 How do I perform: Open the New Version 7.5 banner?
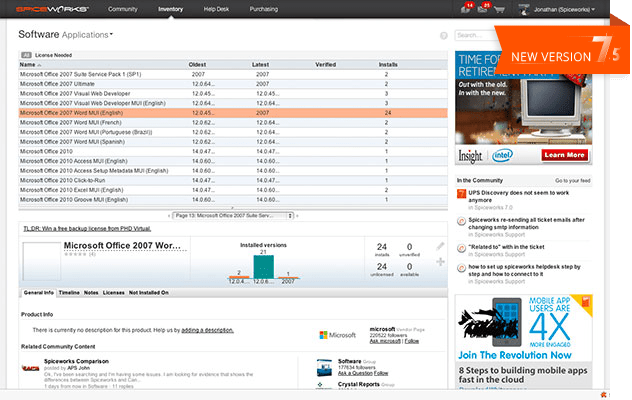[x=563, y=50]
